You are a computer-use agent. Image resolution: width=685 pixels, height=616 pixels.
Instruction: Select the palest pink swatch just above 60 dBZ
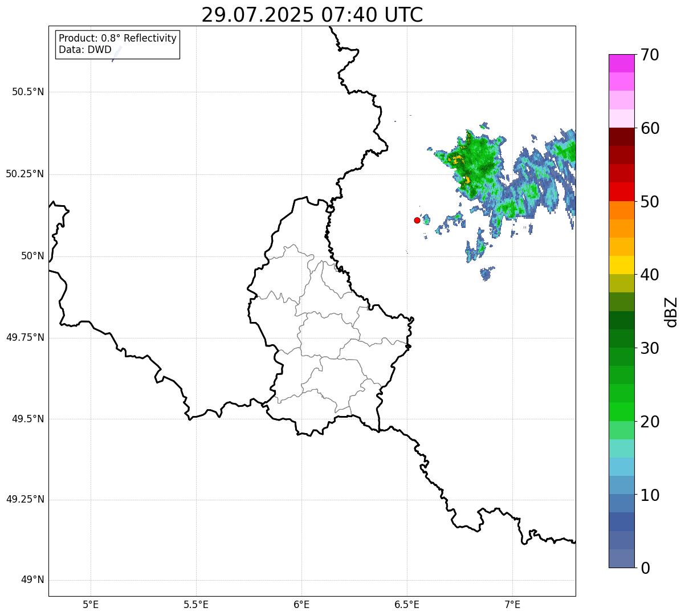[621, 119]
